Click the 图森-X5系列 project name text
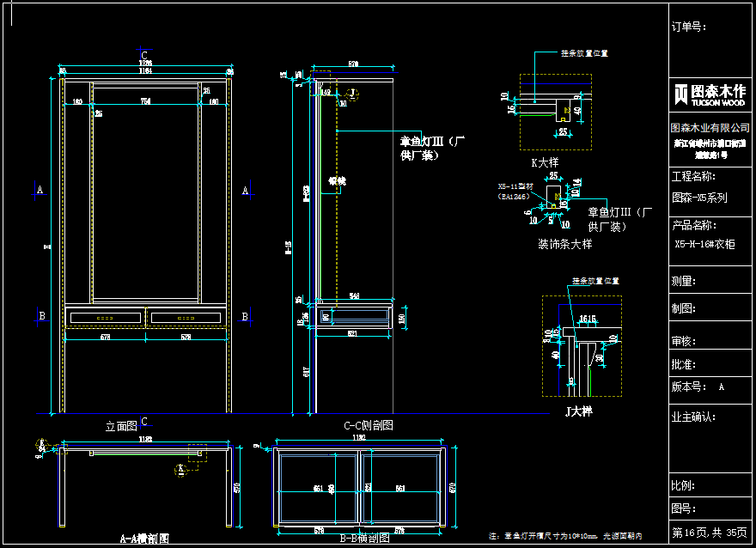Viewport: 756px width, 548px height. tap(698, 197)
